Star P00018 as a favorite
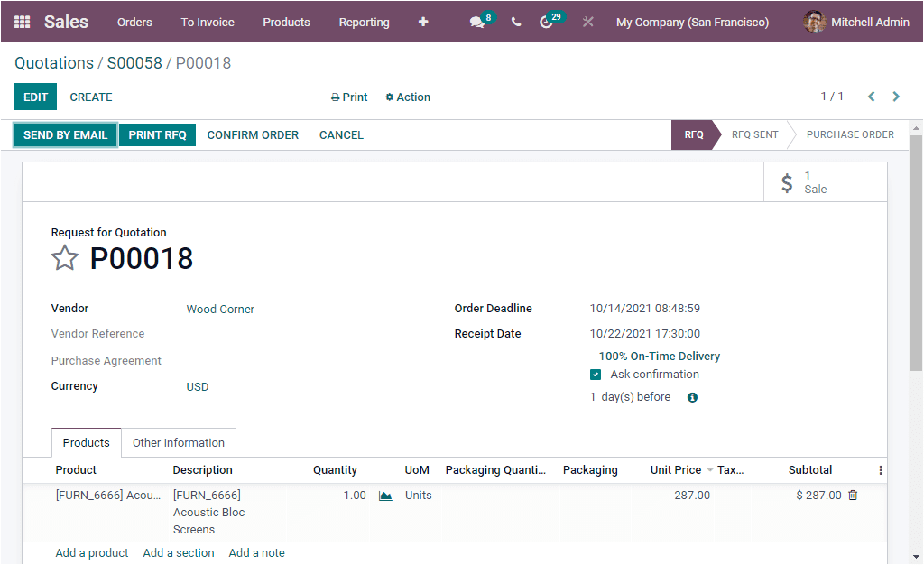924x565 pixels. click(64, 258)
